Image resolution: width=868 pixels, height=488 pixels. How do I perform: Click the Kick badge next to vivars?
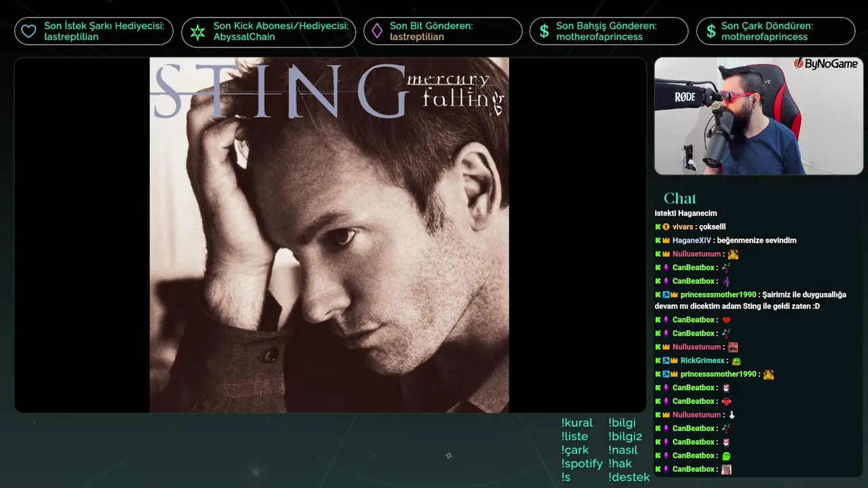tap(658, 227)
